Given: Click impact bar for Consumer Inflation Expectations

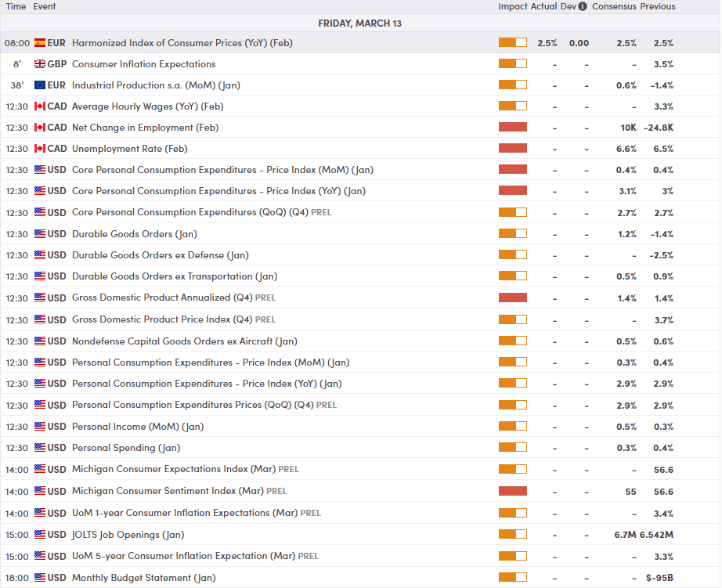Looking at the screenshot, I should [x=512, y=63].
